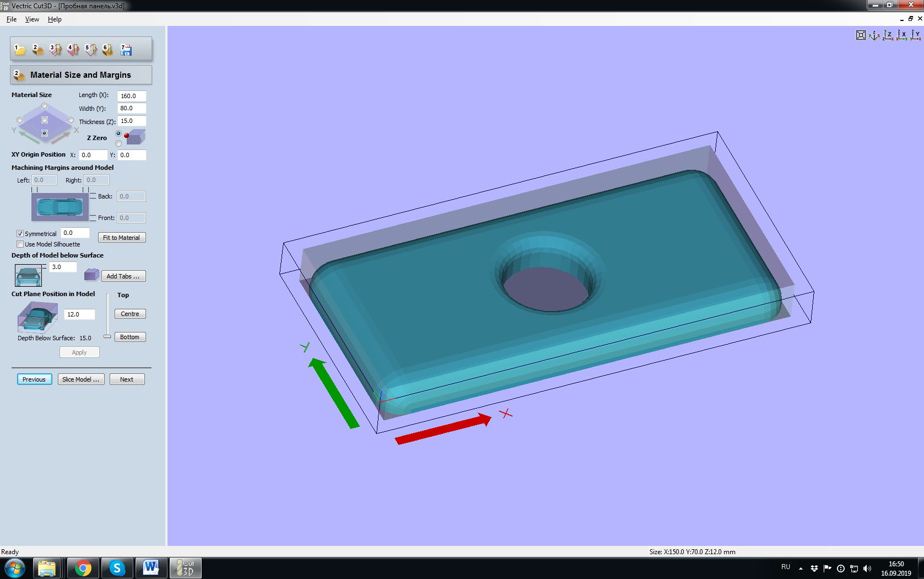Screen dimensions: 924x579
Task: Click the zoom-to-fit view icon
Action: [x=861, y=35]
